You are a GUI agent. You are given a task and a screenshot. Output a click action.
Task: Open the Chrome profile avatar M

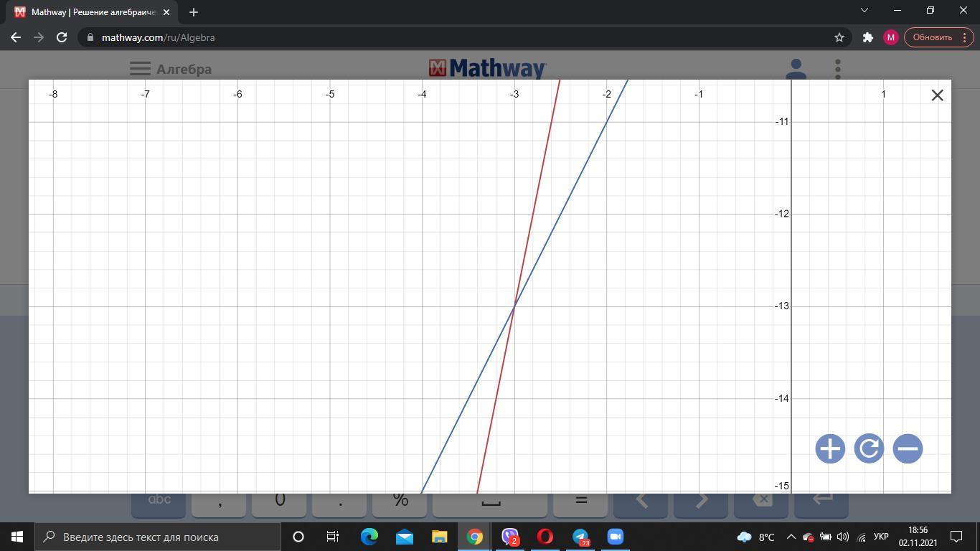pos(890,37)
